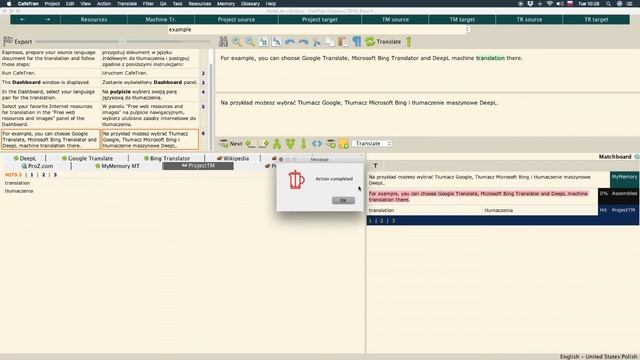Click the insert-left green arrow icon

coord(250,144)
